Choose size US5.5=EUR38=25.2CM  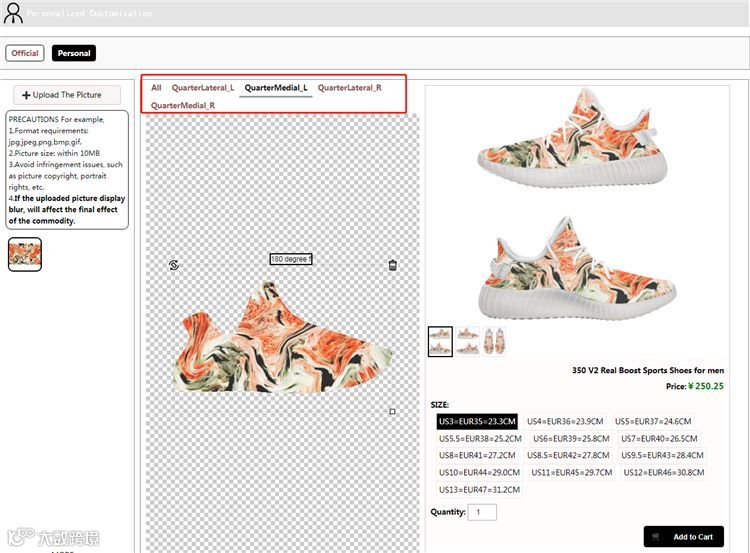pyautogui.click(x=480, y=439)
